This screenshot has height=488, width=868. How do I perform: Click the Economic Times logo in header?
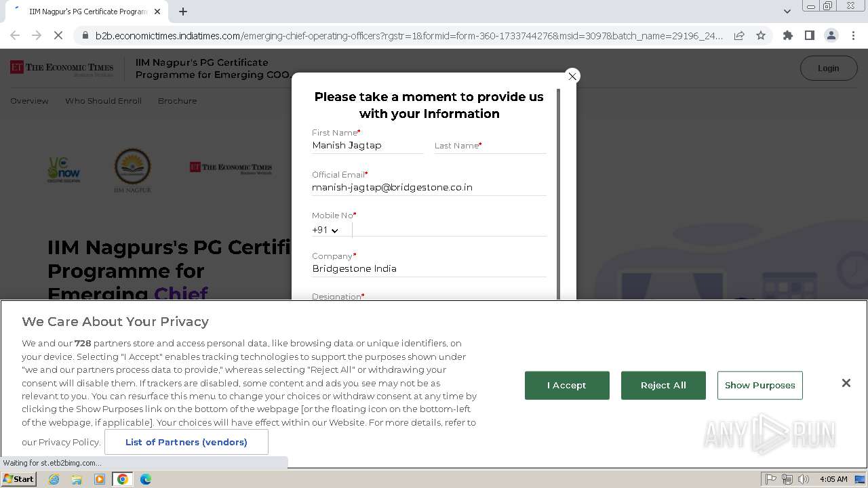pos(62,68)
